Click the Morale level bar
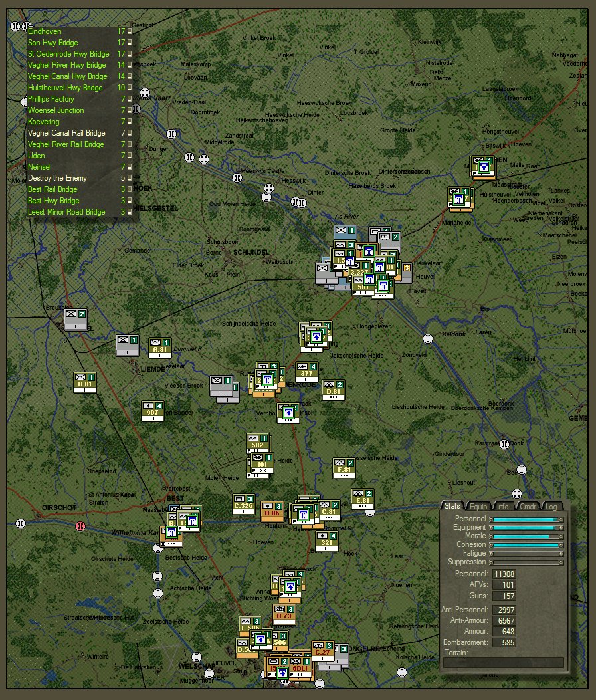This screenshot has width=596, height=700. tap(526, 536)
